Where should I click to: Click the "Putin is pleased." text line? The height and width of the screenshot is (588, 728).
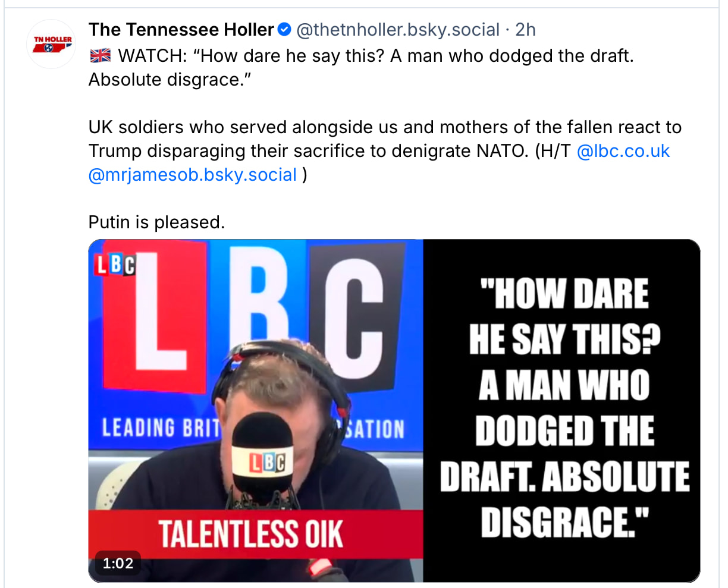click(x=156, y=222)
